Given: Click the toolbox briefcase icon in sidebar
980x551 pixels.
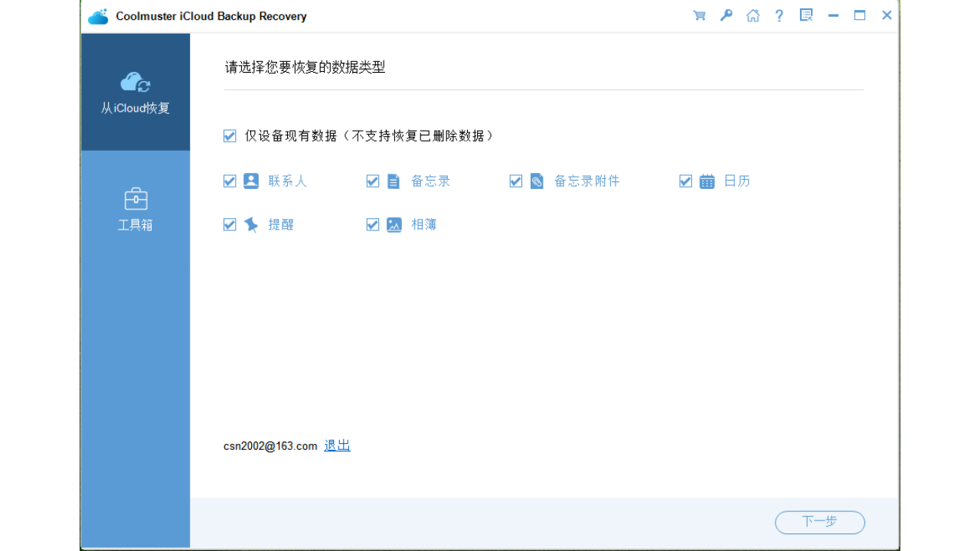Looking at the screenshot, I should 135,198.
